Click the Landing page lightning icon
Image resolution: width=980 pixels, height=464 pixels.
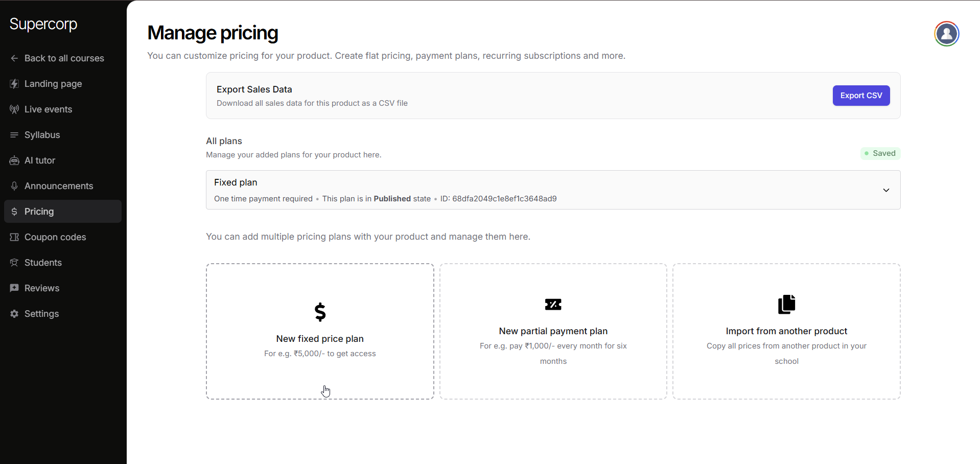(14, 84)
